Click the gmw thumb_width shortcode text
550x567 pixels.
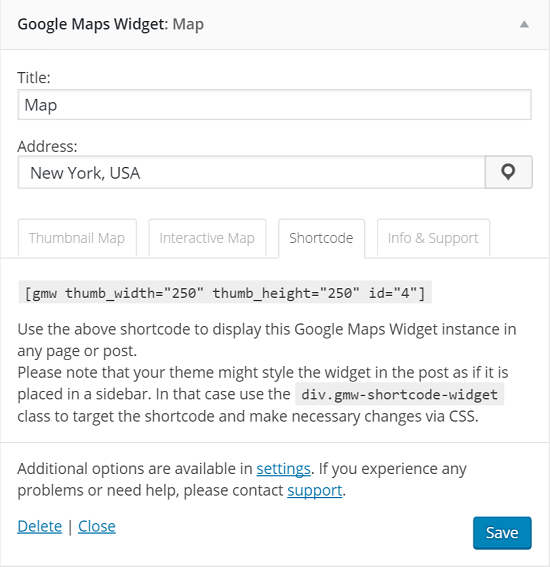point(225,292)
